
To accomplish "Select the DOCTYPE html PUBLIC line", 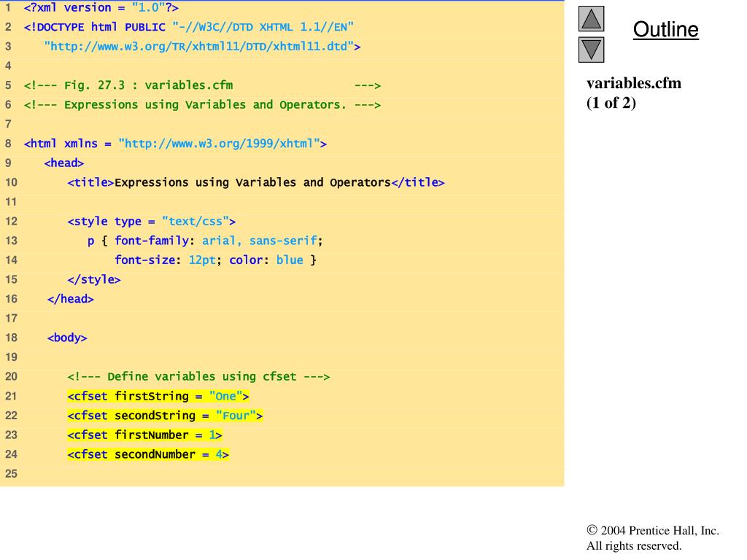I will 189,27.
